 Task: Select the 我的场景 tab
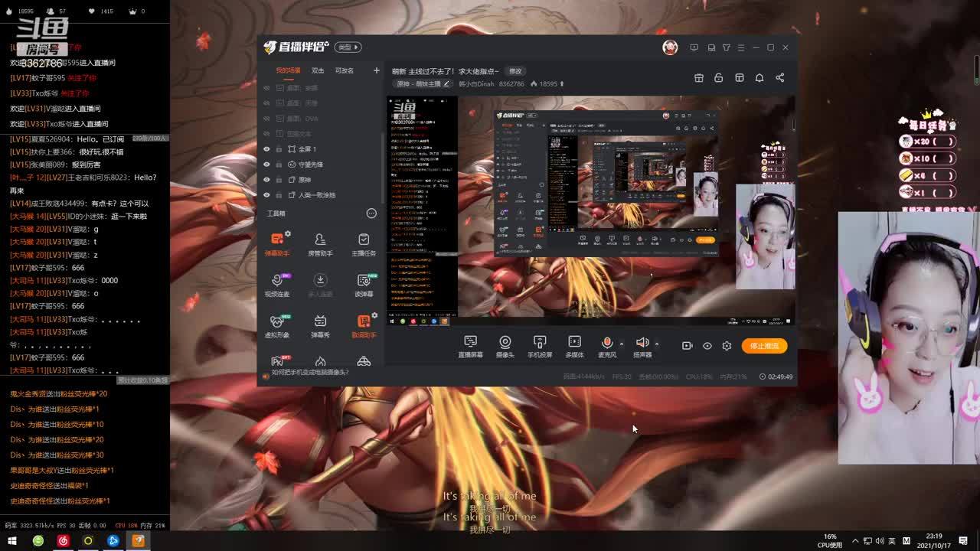click(x=288, y=70)
